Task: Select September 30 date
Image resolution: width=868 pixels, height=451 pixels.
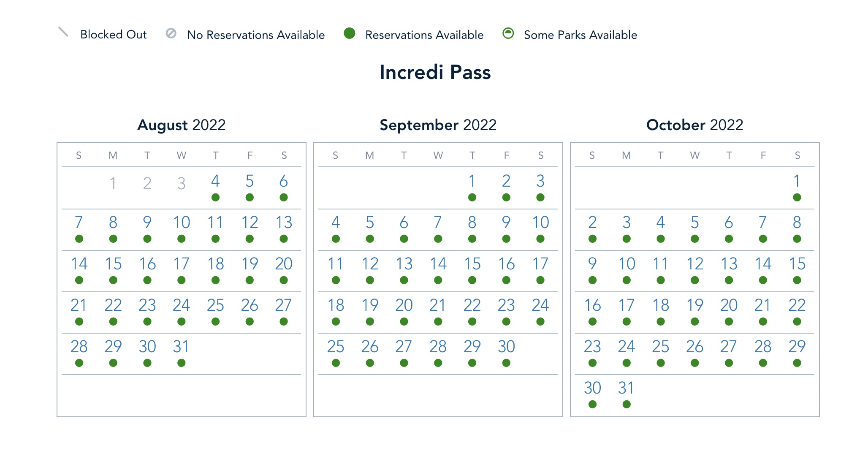Action: [x=506, y=347]
